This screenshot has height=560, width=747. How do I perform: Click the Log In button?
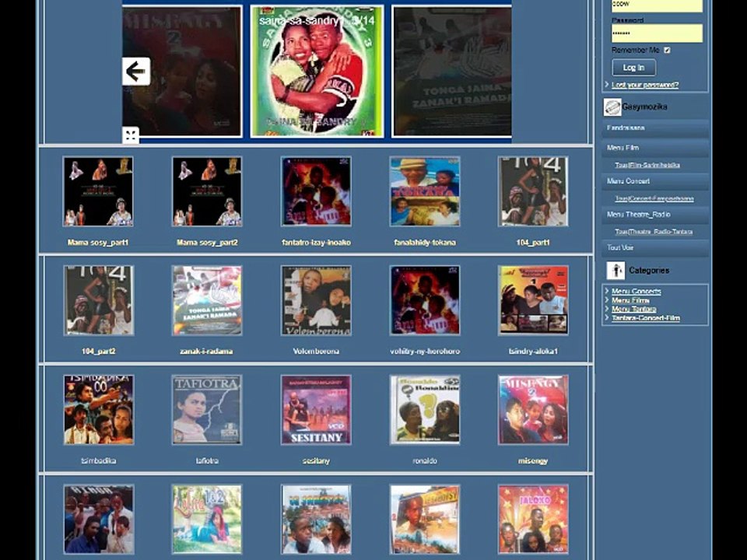click(x=633, y=68)
